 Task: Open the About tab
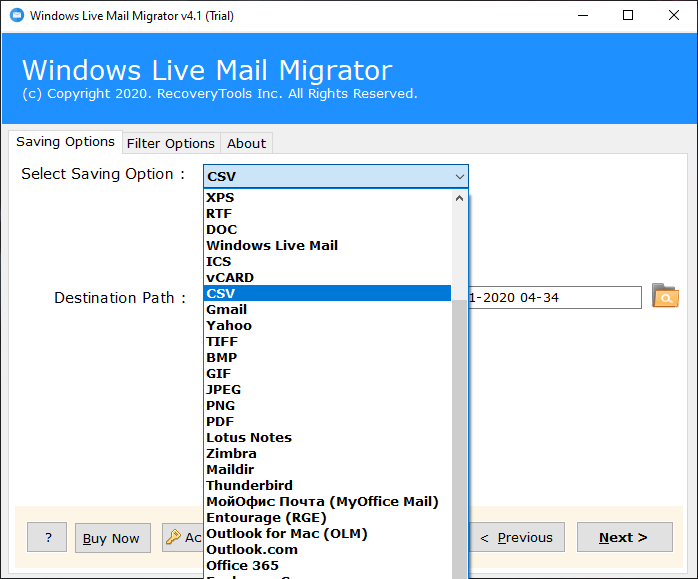[x=246, y=143]
